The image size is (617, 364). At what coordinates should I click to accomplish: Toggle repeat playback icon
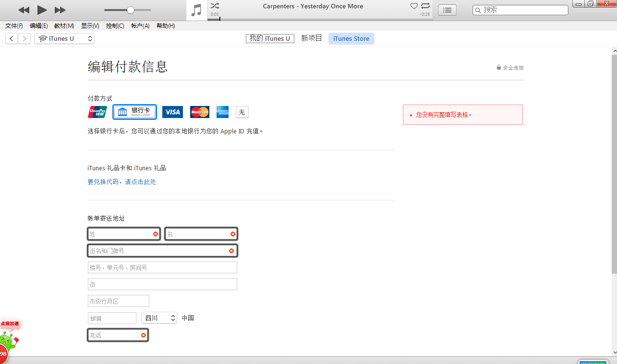click(425, 6)
